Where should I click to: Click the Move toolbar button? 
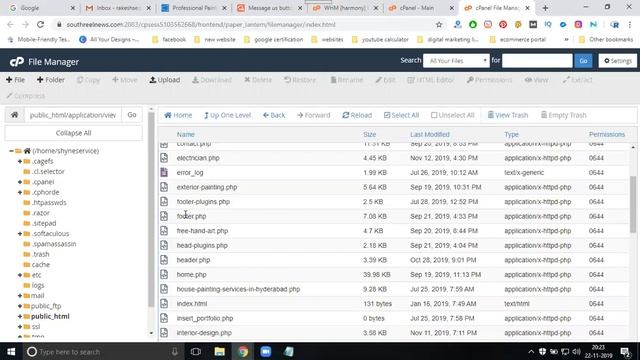click(x=124, y=80)
